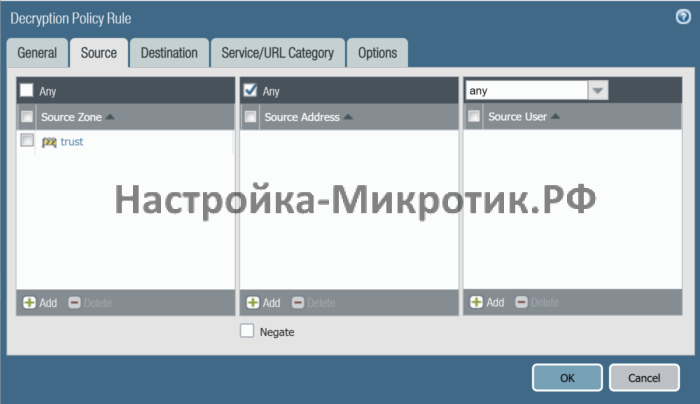Click Delete label under Source Address
The image size is (700, 404).
[x=321, y=303]
